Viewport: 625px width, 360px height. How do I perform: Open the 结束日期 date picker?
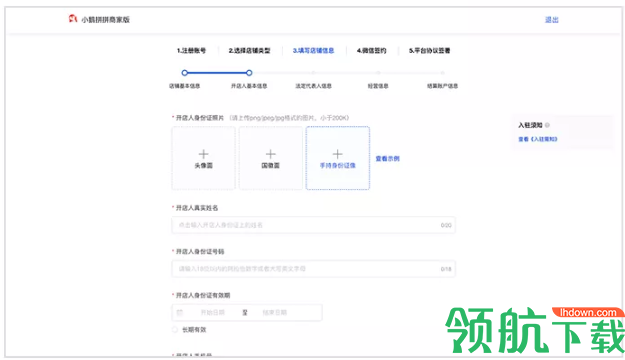click(x=275, y=313)
